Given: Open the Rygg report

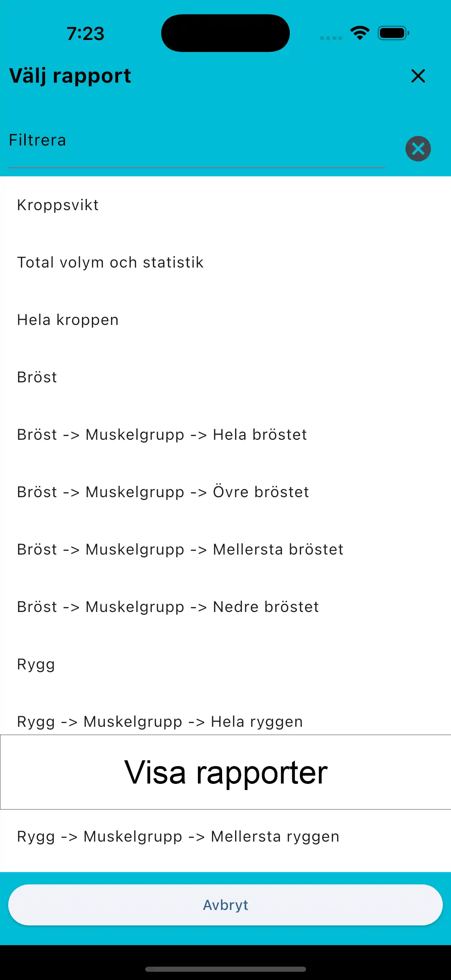Looking at the screenshot, I should click(x=36, y=664).
